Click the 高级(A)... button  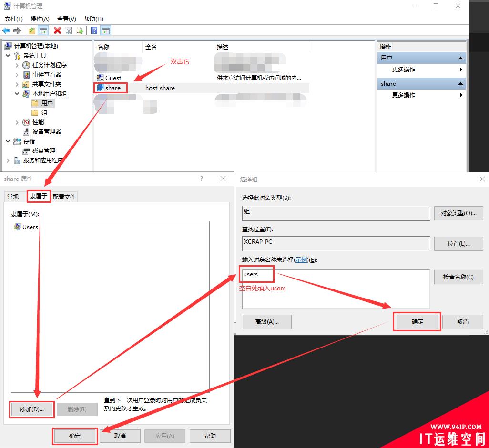pyautogui.click(x=267, y=321)
